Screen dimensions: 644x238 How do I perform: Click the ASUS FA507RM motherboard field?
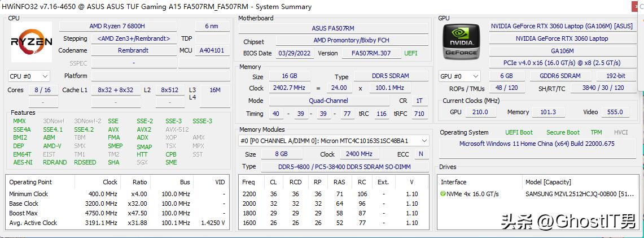click(x=333, y=28)
